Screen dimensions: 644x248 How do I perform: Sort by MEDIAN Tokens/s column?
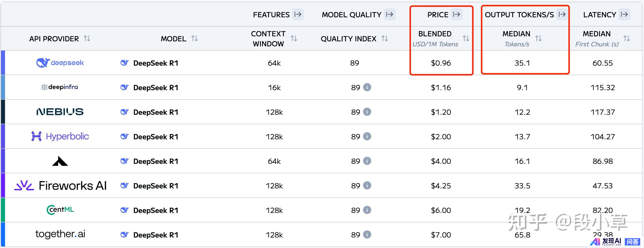point(538,39)
